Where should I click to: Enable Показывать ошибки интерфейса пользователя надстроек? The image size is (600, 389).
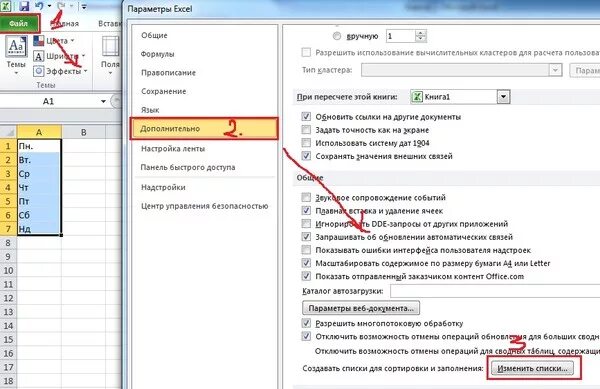coord(306,250)
